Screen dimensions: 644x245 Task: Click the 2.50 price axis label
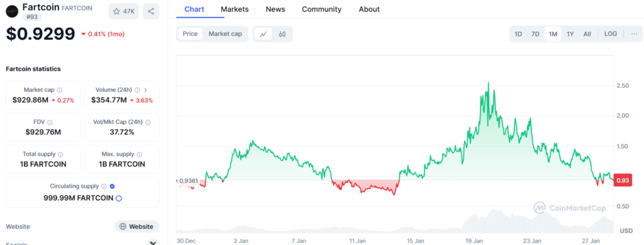623,86
